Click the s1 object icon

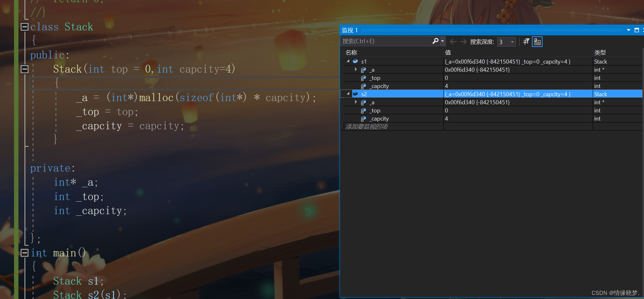pyautogui.click(x=355, y=61)
